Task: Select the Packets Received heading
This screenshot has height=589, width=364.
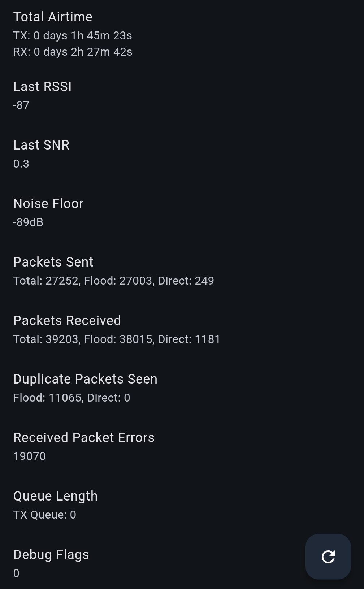Action: pos(67,321)
